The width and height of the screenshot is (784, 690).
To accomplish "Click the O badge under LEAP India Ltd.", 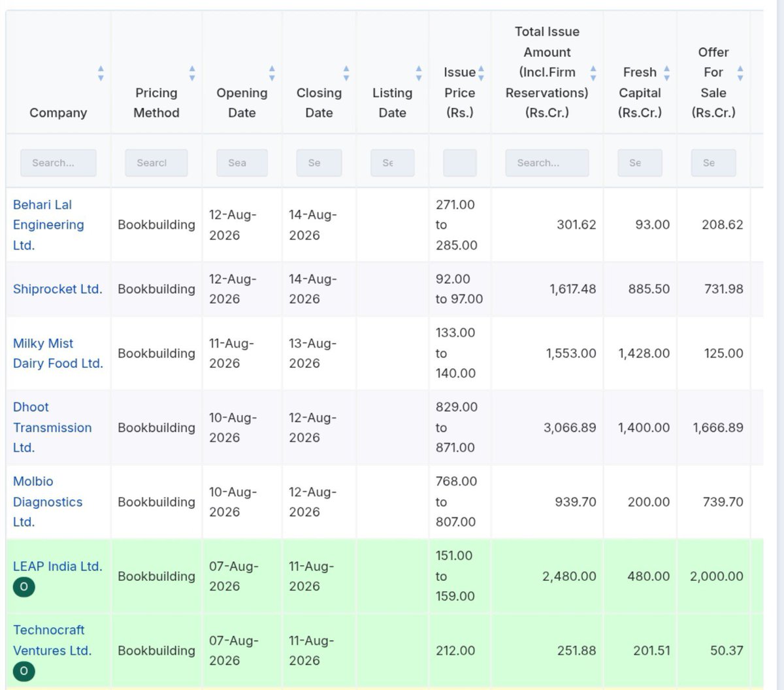I will [x=24, y=587].
